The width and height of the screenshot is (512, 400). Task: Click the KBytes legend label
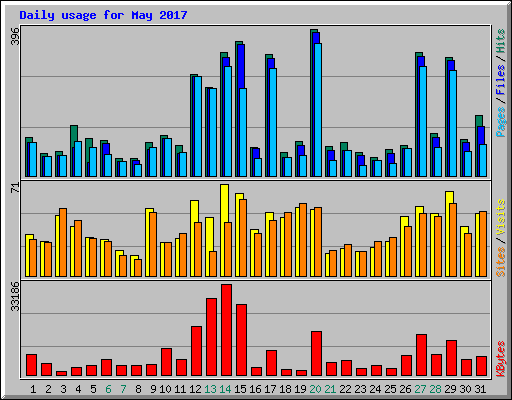(x=501, y=359)
